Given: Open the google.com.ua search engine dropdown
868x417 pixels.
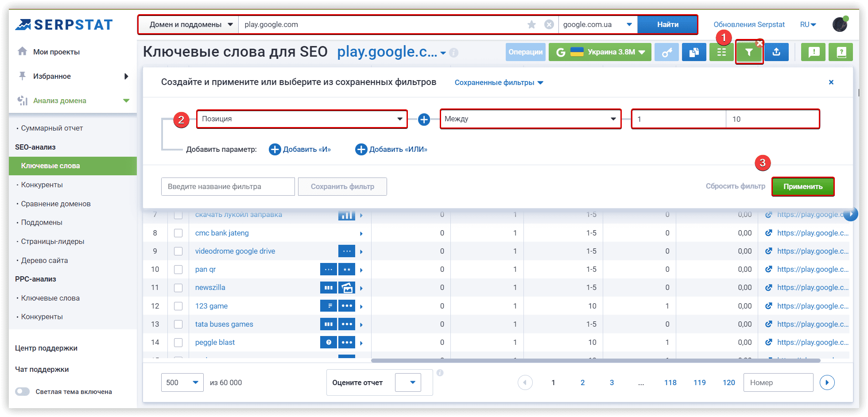Looking at the screenshot, I should [598, 25].
